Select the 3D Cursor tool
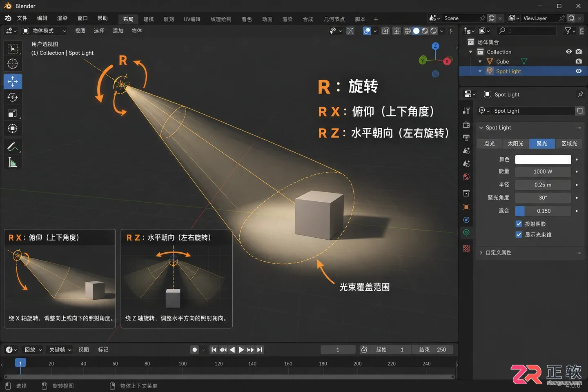Image resolution: width=588 pixels, height=392 pixels. coord(13,64)
